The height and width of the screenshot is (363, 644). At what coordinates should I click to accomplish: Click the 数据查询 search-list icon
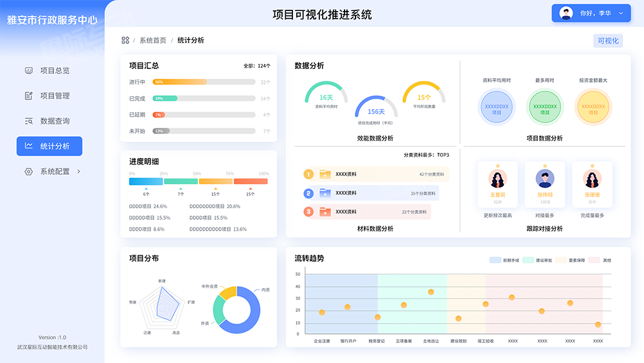click(x=28, y=121)
